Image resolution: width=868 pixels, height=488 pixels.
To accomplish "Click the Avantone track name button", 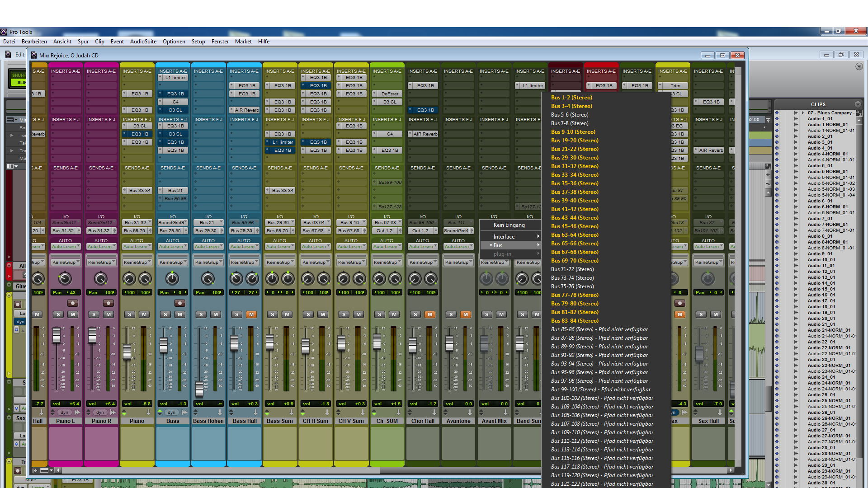I will [458, 421].
